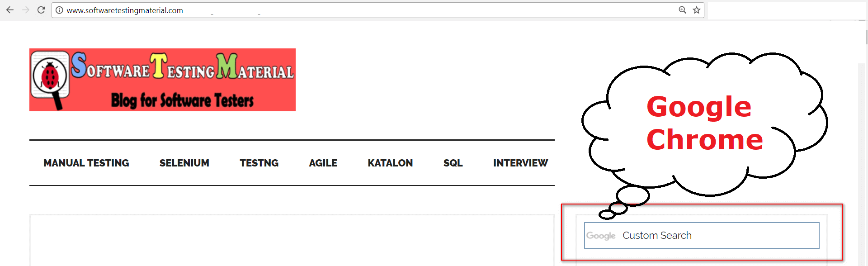The width and height of the screenshot is (868, 266).
Task: Bookmark this page with the star icon
Action: (697, 10)
